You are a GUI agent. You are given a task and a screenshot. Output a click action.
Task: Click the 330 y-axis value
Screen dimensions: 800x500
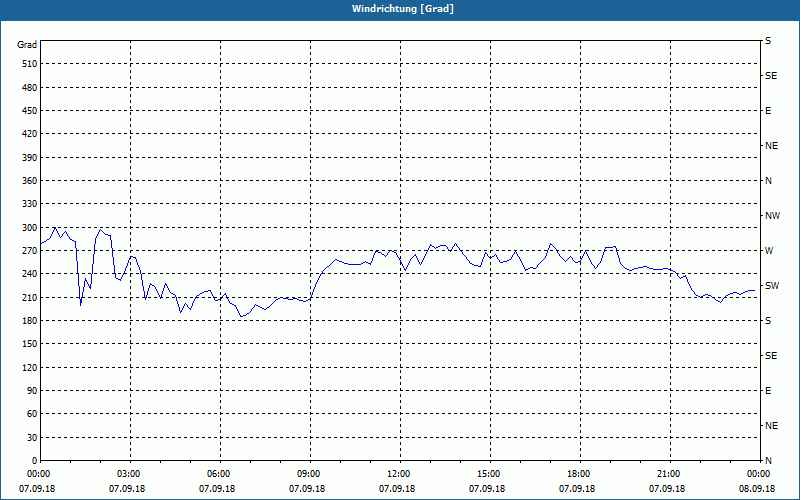point(30,204)
